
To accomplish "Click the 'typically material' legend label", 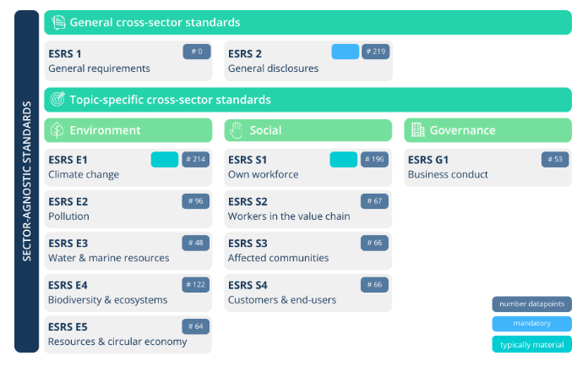I will point(531,344).
